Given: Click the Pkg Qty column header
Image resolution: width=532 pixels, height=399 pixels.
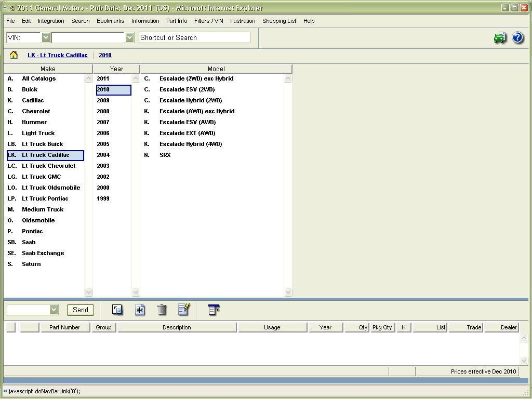Looking at the screenshot, I should click(x=382, y=327).
